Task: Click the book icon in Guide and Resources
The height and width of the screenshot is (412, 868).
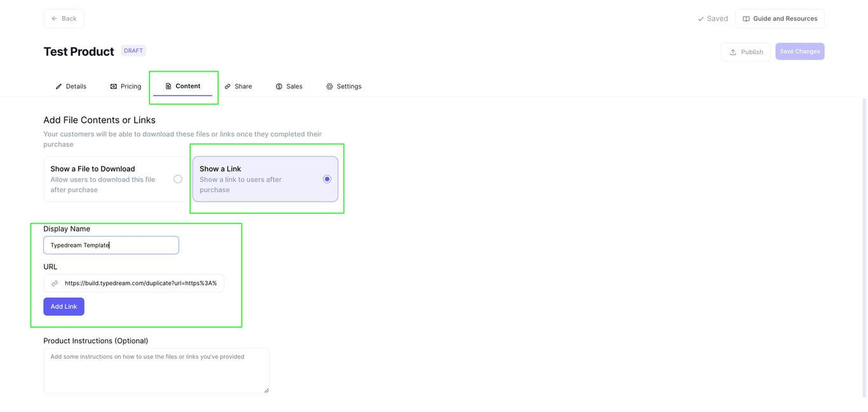Action: (x=746, y=19)
